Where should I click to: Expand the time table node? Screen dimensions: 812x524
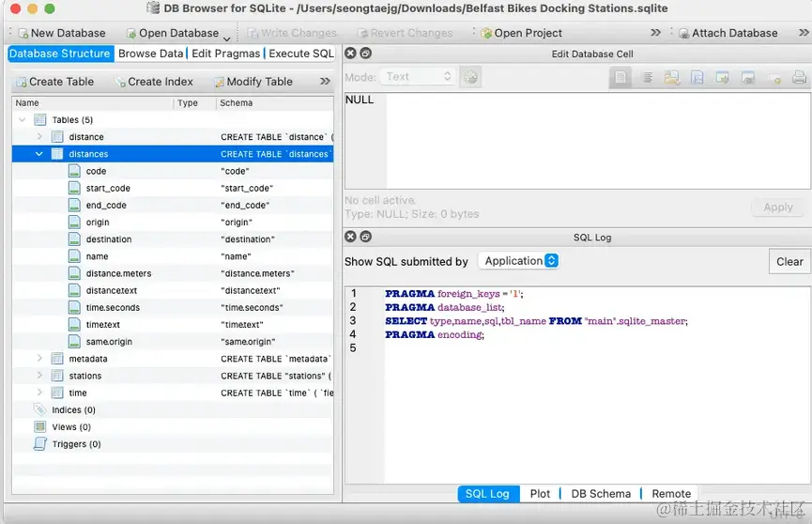[x=39, y=393]
